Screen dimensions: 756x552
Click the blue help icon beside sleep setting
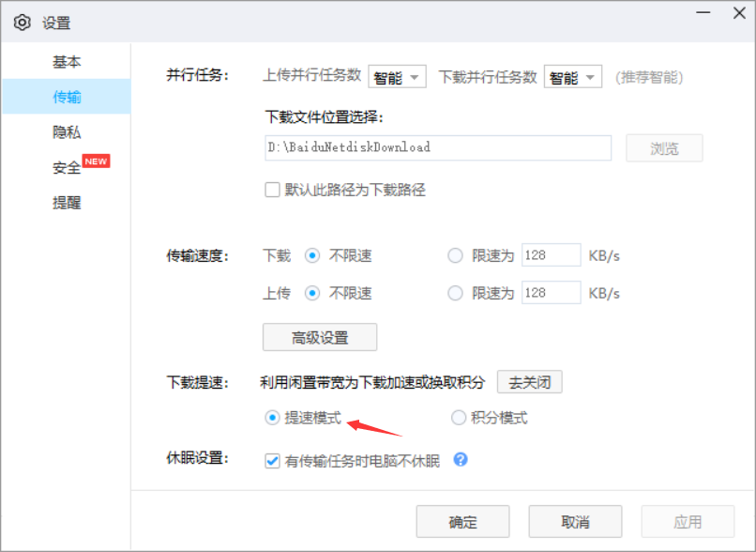point(459,460)
